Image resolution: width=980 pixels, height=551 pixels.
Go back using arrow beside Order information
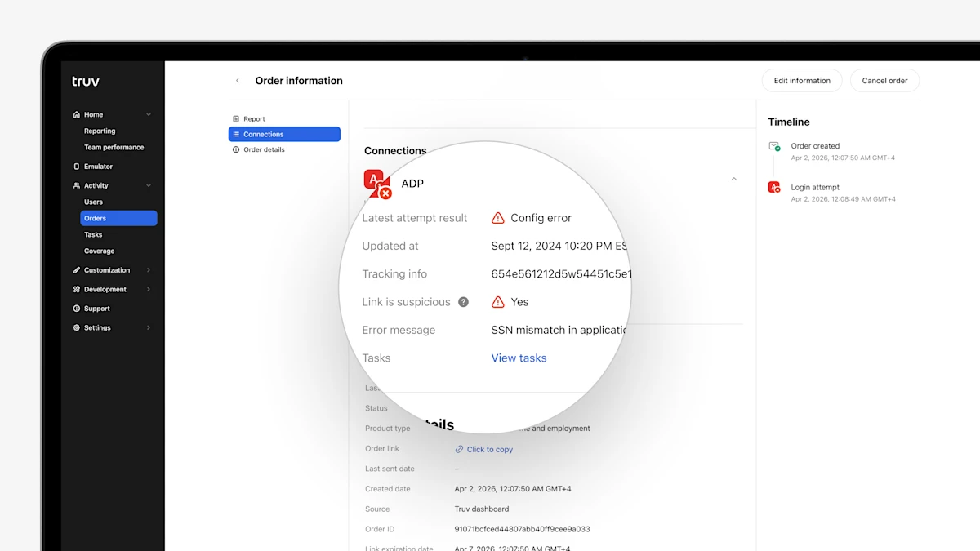(238, 81)
